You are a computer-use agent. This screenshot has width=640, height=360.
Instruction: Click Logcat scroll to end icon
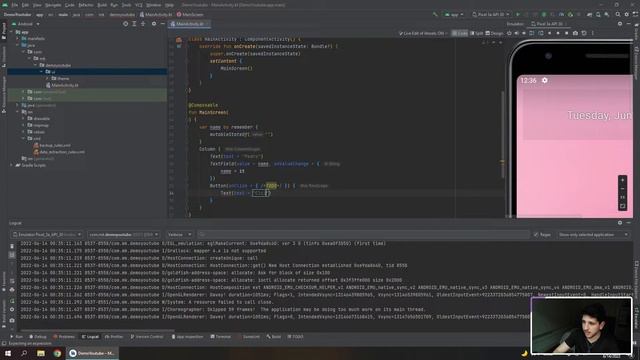(x=12, y=255)
